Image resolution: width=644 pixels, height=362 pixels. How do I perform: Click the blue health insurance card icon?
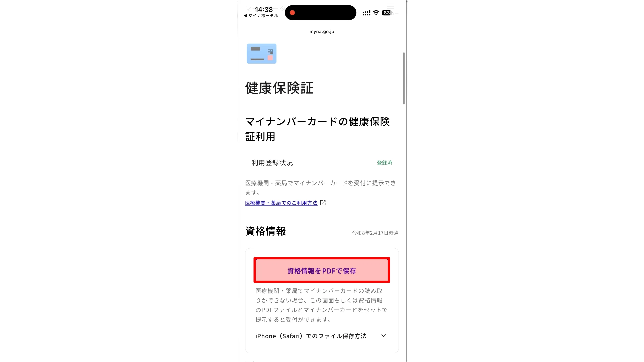pos(261,54)
